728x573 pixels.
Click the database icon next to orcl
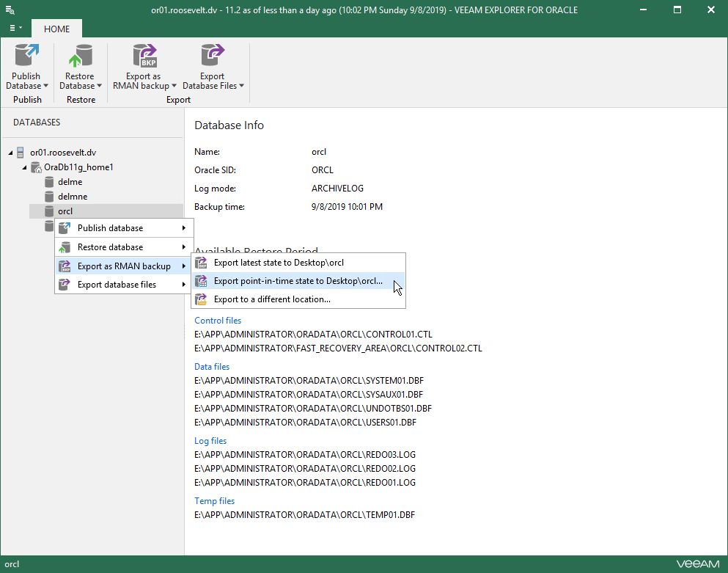coord(48,211)
